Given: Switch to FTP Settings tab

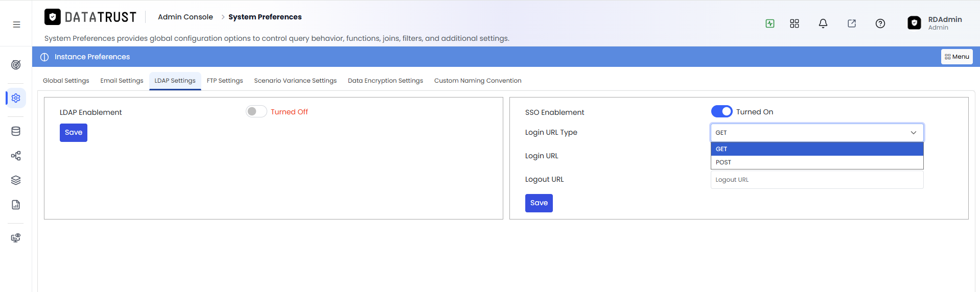Looking at the screenshot, I should 225,81.
